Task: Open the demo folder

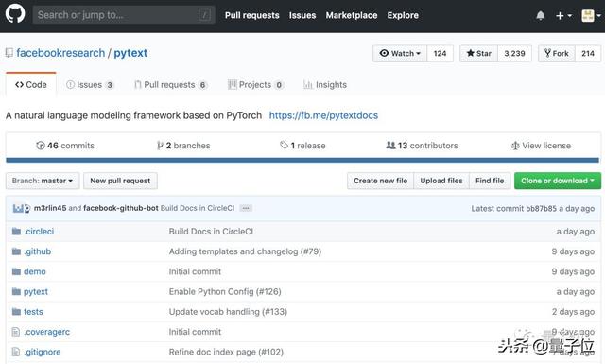Action: [35, 271]
